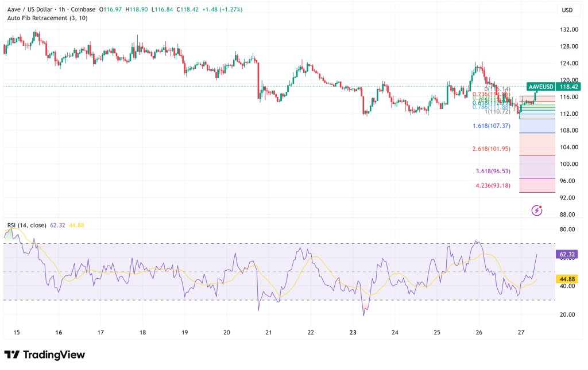The image size is (588, 370).
Task: Click the Aave / US Dollar symbol name
Action: [x=30, y=9]
